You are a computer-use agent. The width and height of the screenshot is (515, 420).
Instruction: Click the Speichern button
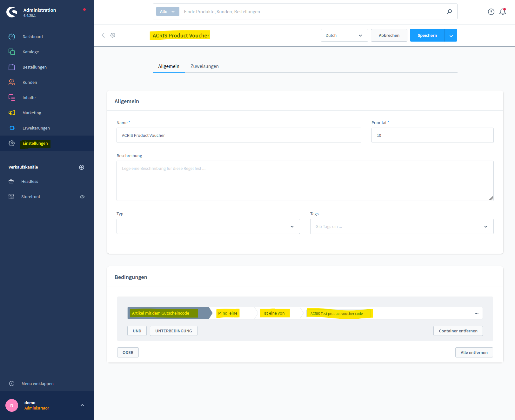[x=427, y=35]
